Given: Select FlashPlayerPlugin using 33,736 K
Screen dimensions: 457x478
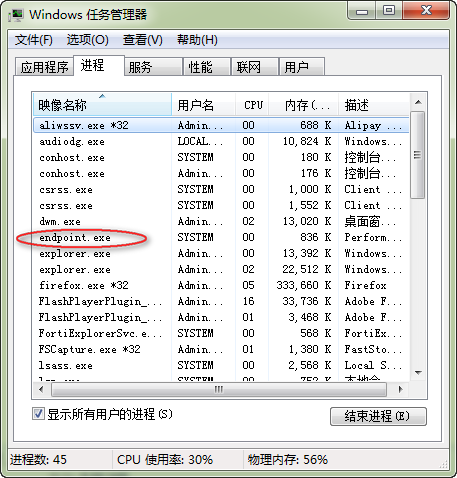Looking at the screenshot, I should pos(221,301).
